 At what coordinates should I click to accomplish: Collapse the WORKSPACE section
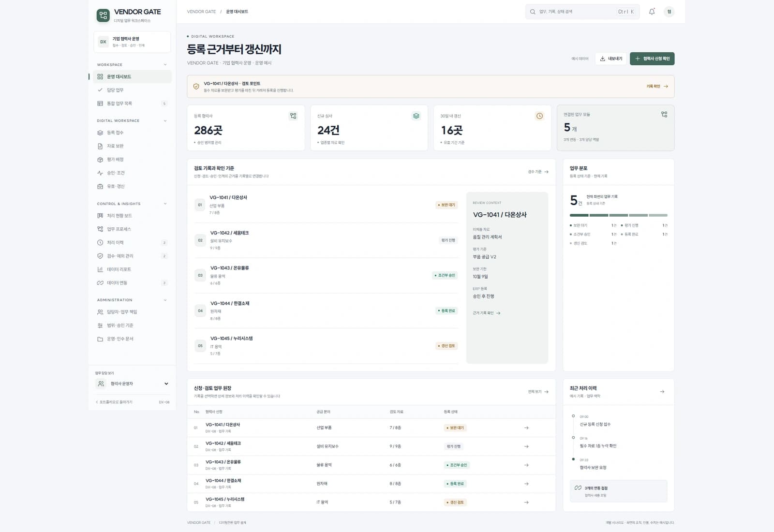pyautogui.click(x=165, y=65)
